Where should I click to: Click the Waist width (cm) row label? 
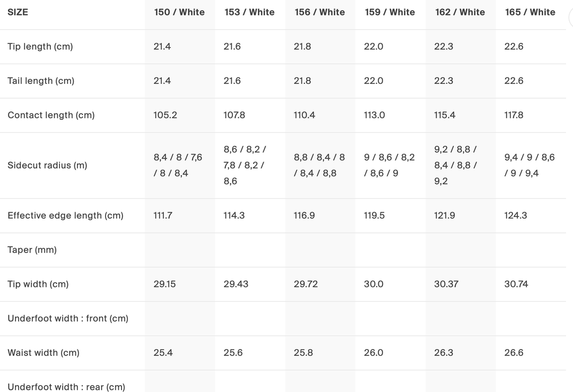pos(44,353)
